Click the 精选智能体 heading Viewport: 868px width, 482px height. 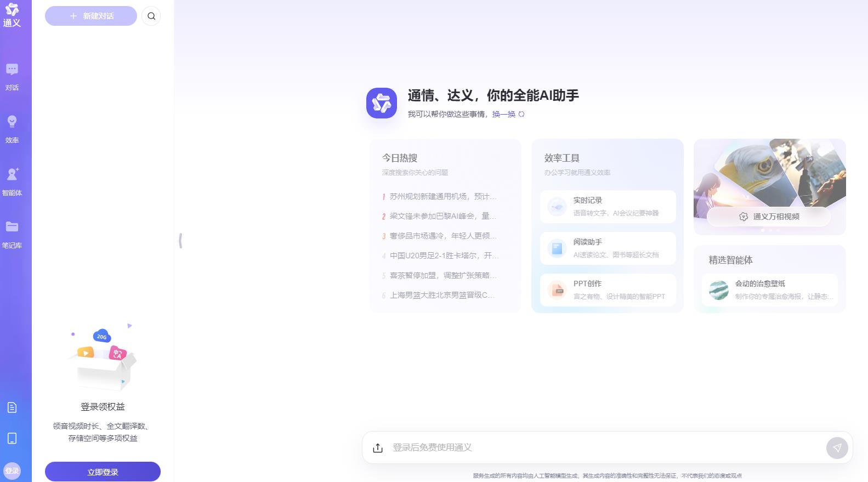tap(730, 260)
